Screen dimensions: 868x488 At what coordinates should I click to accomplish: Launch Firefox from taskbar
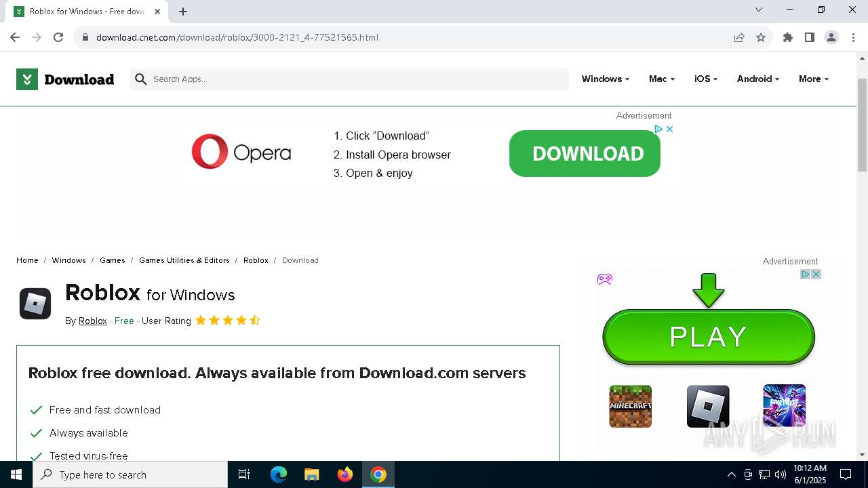345,474
